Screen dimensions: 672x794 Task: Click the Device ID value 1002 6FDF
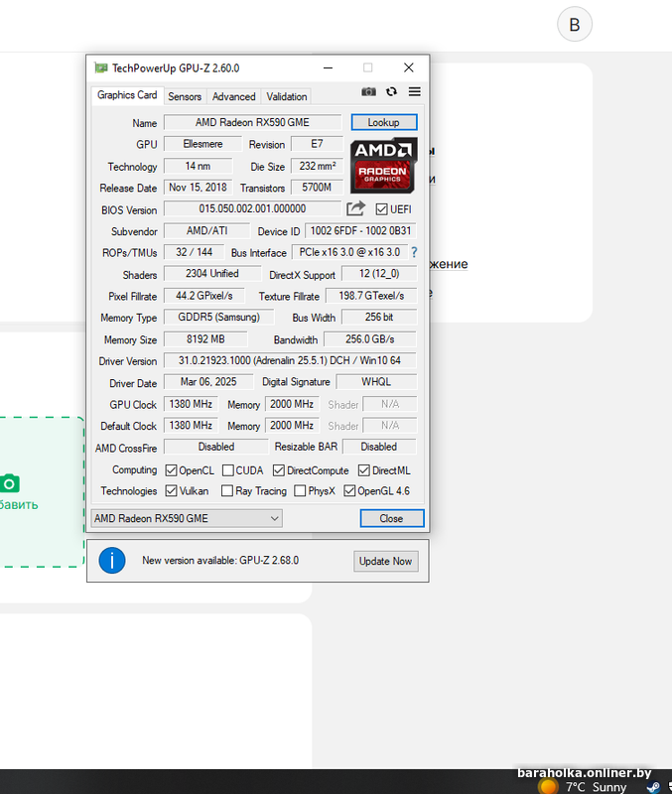[x=360, y=231]
